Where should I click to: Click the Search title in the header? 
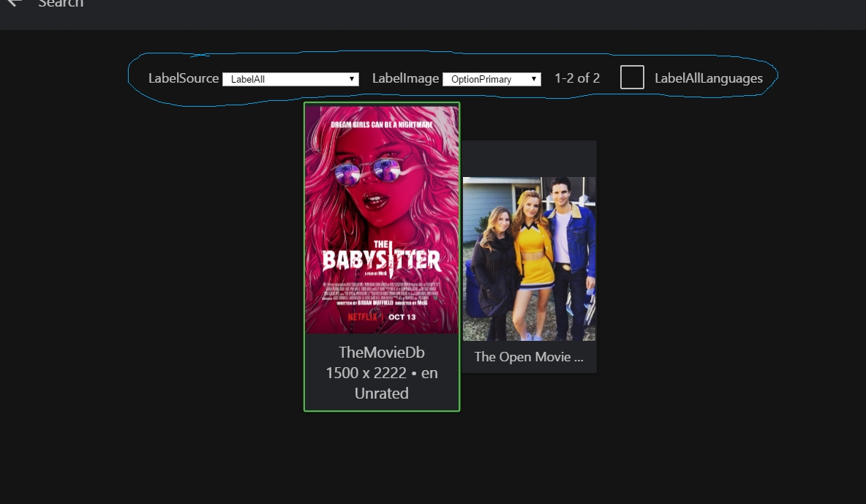pos(61,4)
